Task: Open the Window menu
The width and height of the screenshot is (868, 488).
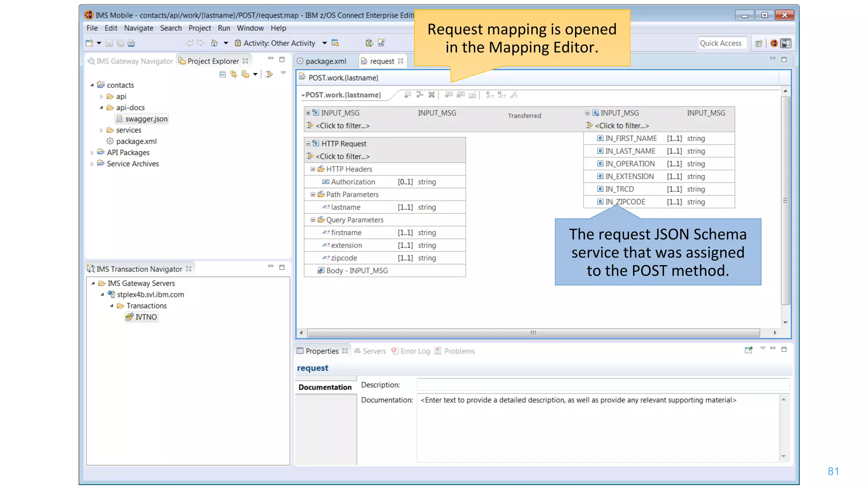Action: pyautogui.click(x=250, y=28)
